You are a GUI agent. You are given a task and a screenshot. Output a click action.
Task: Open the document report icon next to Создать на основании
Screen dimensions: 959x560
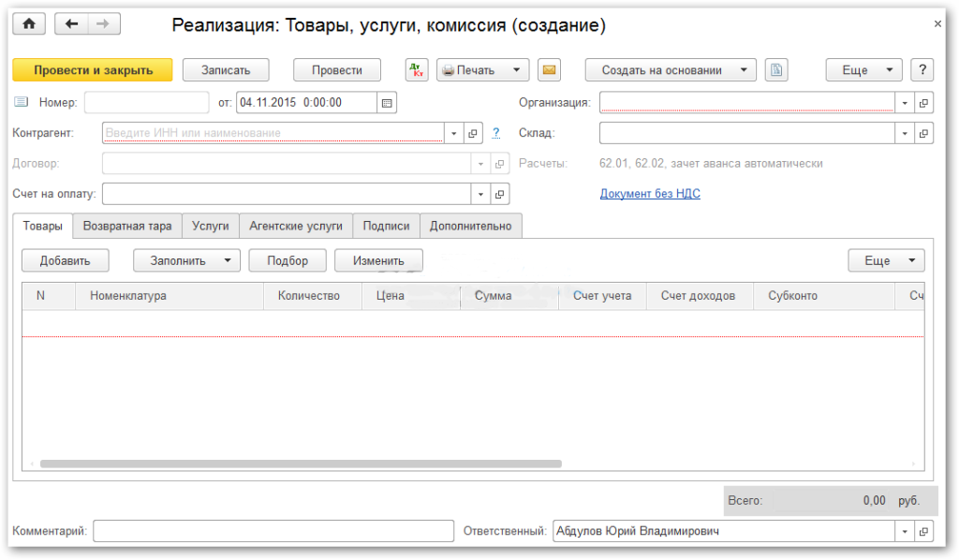(776, 70)
